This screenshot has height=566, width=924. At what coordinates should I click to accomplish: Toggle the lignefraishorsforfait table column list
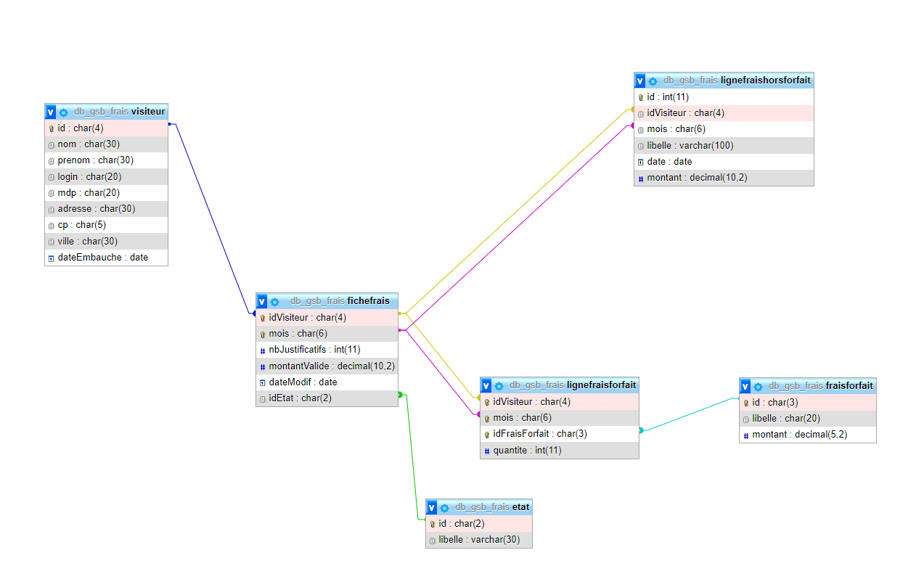click(640, 81)
